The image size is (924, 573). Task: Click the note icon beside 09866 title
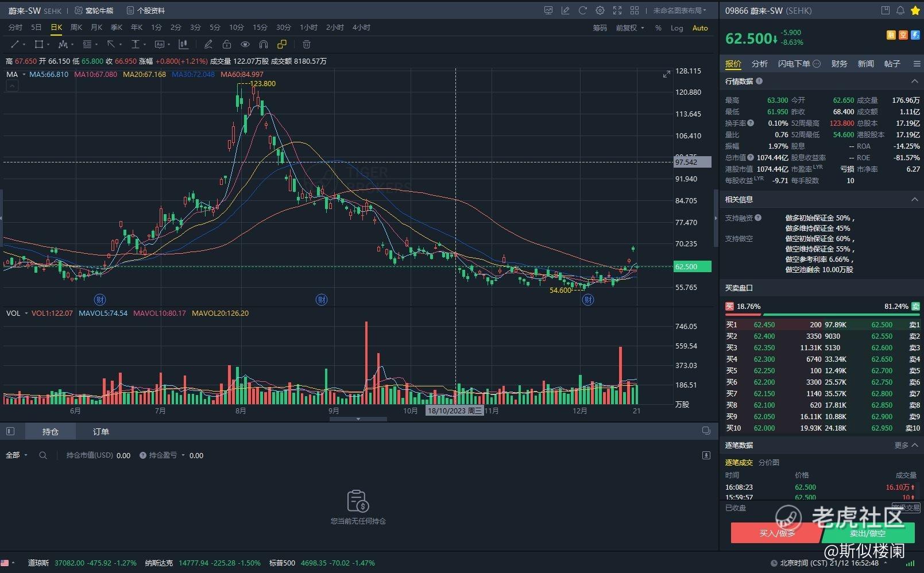point(886,10)
